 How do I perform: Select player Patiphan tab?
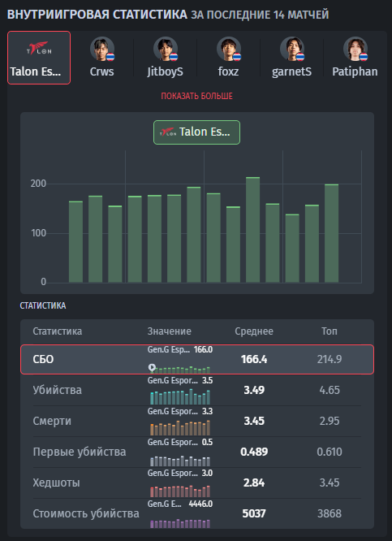pyautogui.click(x=355, y=58)
